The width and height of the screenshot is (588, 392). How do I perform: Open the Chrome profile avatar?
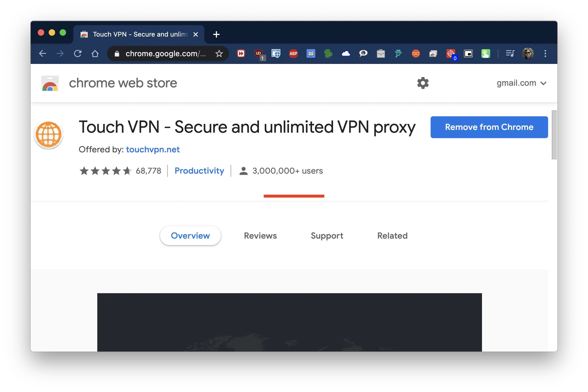[x=528, y=54]
